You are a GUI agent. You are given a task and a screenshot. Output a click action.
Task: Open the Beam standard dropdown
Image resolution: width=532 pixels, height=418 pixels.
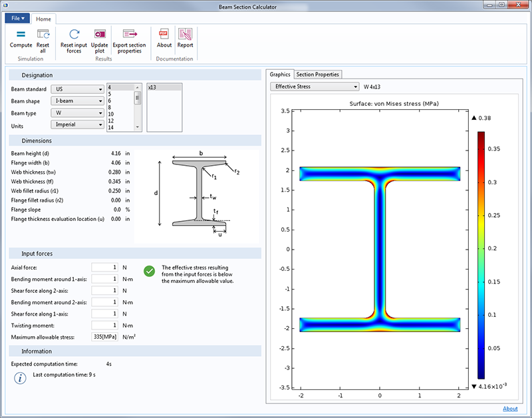pos(77,89)
